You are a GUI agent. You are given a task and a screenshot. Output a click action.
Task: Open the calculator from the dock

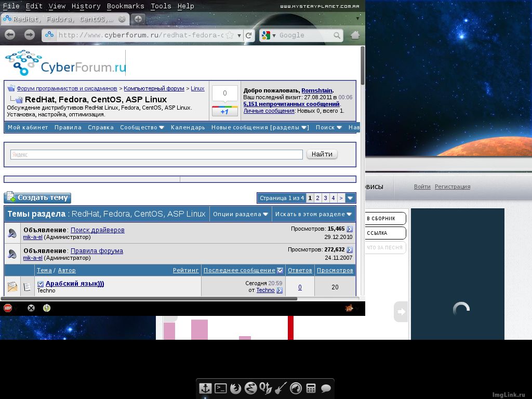point(311,388)
